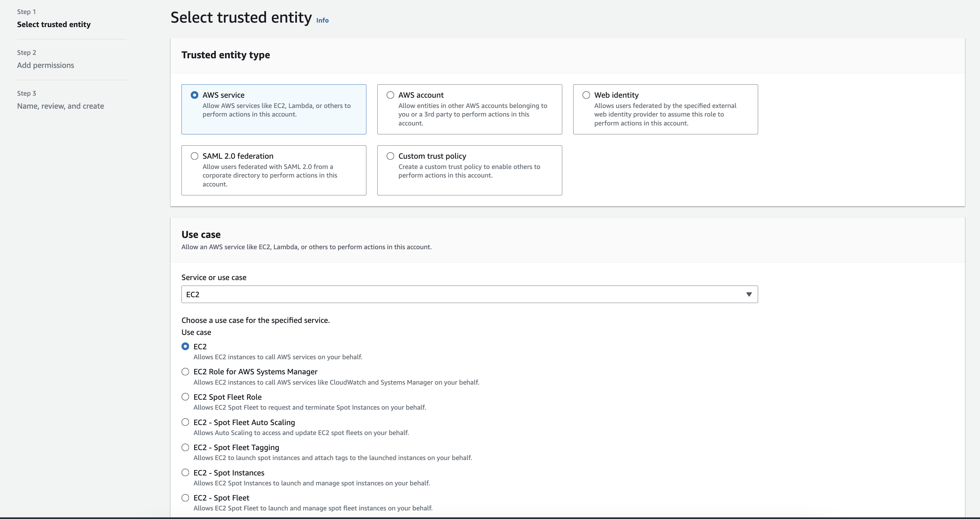Choose AWS account trusted entity type
980x519 pixels.
pyautogui.click(x=390, y=95)
